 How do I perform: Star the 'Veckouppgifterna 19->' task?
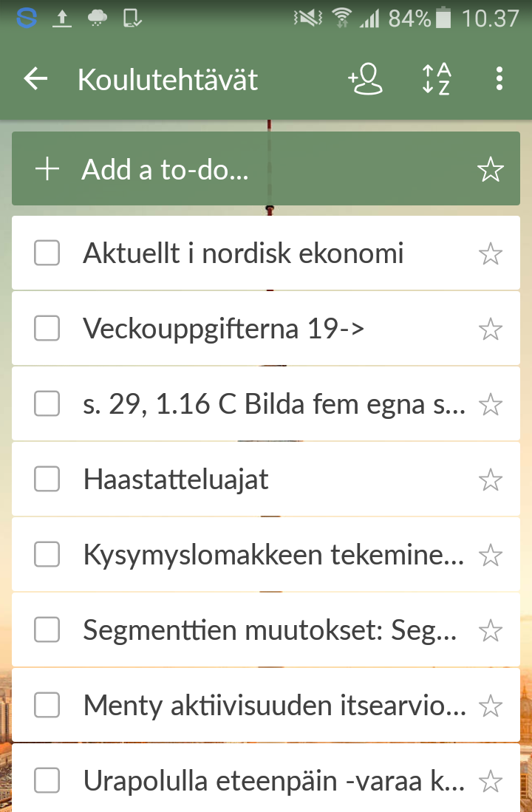tap(491, 329)
